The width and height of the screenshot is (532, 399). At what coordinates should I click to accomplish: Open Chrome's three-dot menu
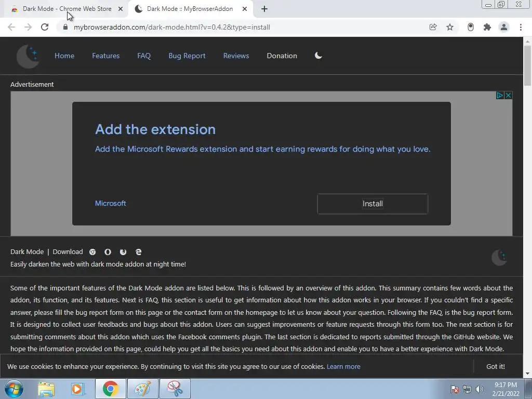521,27
